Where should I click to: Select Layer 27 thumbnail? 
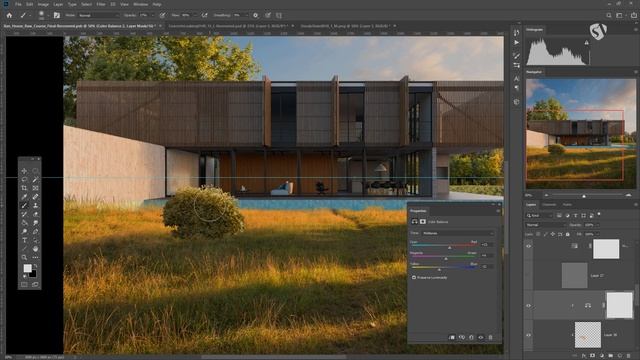pyautogui.click(x=574, y=276)
